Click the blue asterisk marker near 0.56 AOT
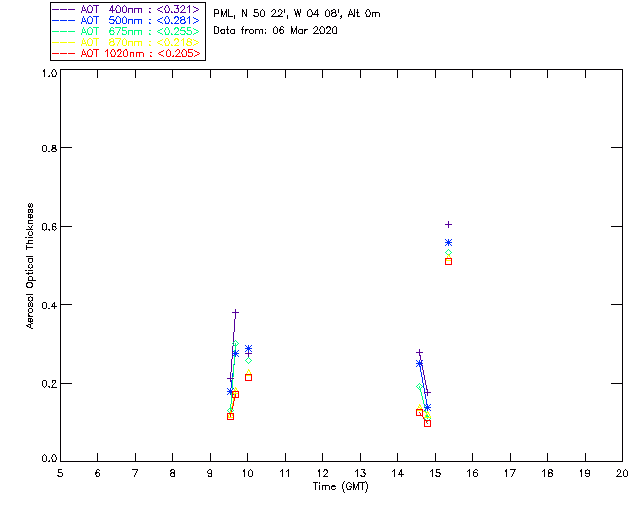This screenshot has width=640, height=512. (449, 243)
